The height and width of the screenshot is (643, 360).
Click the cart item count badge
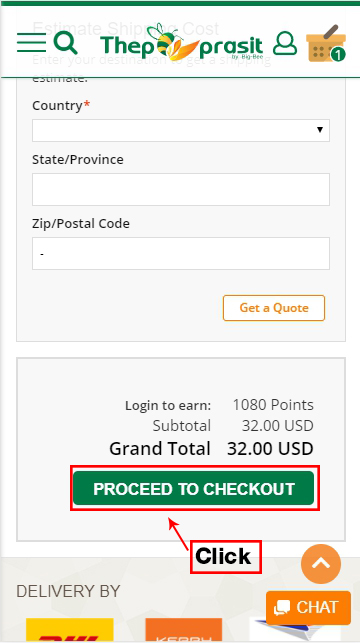point(338,55)
